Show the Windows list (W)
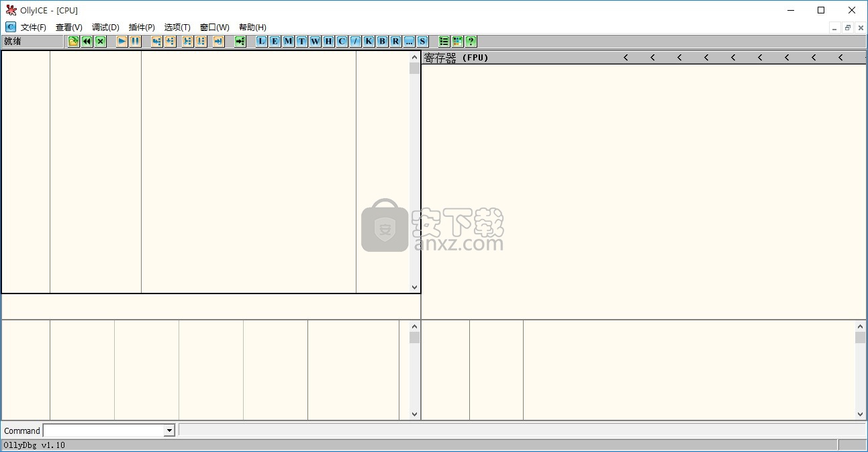The width and height of the screenshot is (868, 452). (316, 42)
